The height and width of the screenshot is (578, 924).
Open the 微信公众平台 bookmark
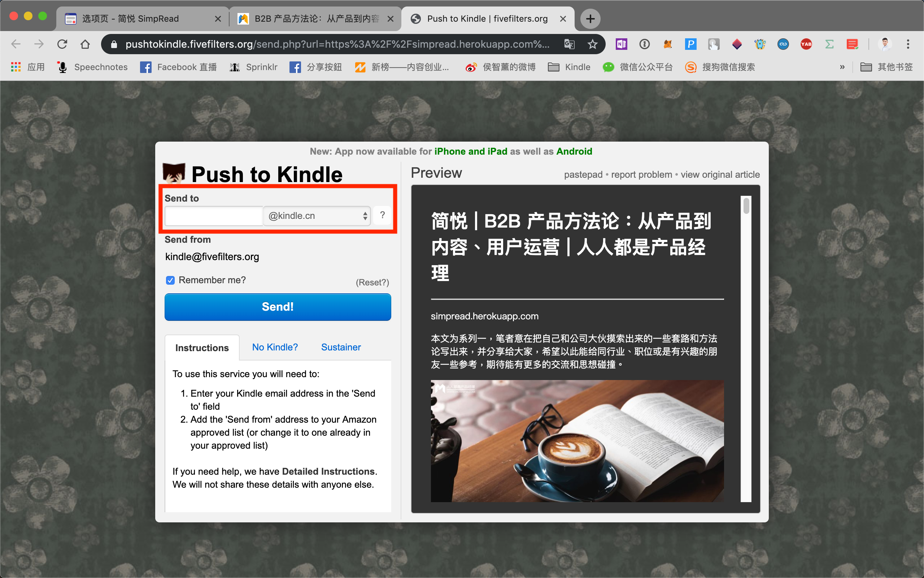638,67
